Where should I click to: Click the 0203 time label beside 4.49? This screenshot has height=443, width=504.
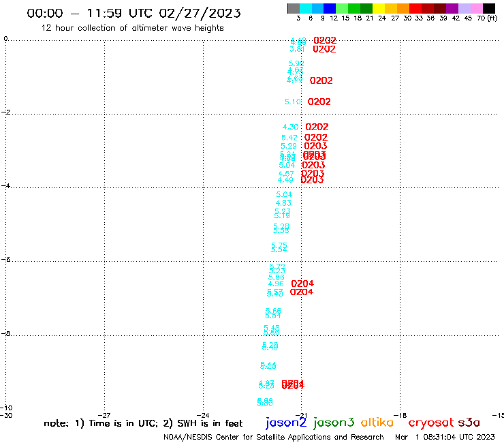[x=312, y=180]
